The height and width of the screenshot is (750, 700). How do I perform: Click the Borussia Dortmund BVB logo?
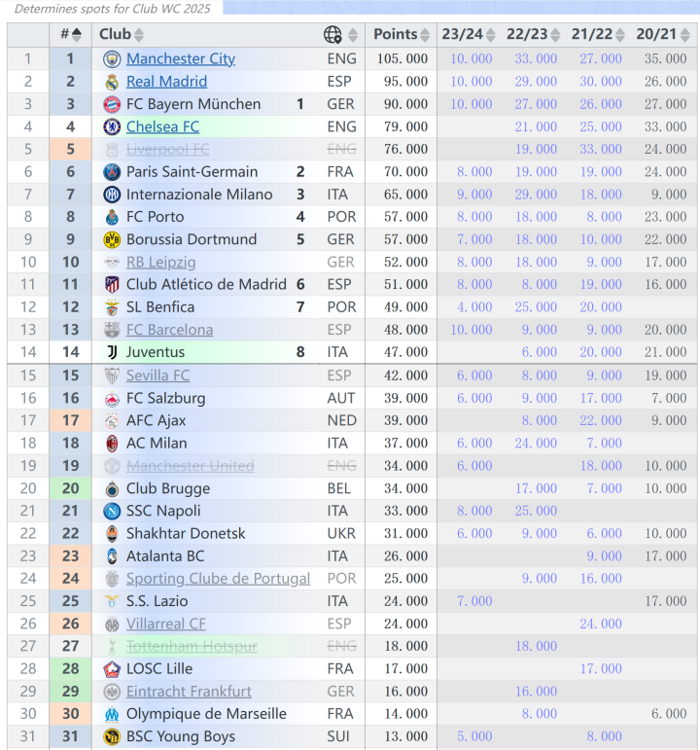(112, 239)
